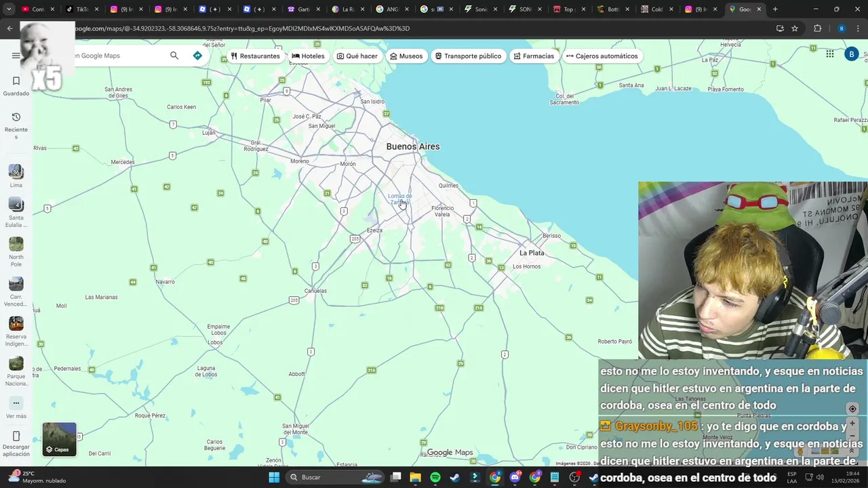This screenshot has width=868, height=488.
Task: Click Descargar aplicación phone icon
Action: 16,436
